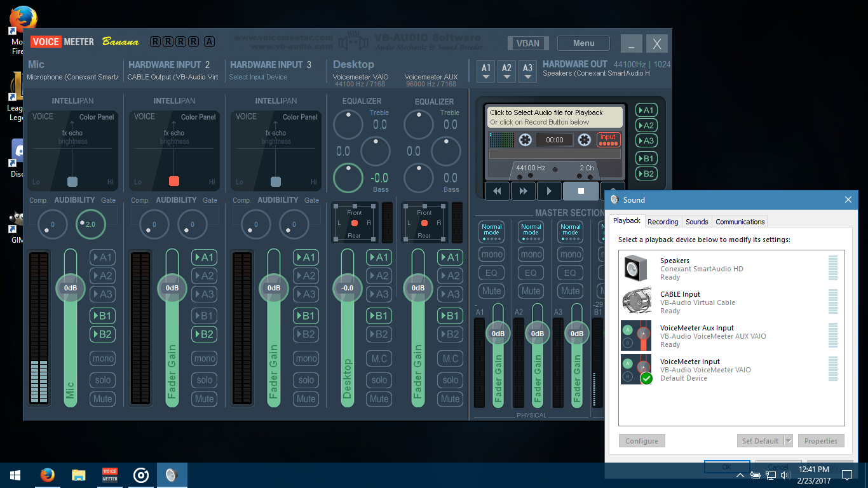Open Firefox from the taskbar
Screen dimensions: 868x488
47,475
